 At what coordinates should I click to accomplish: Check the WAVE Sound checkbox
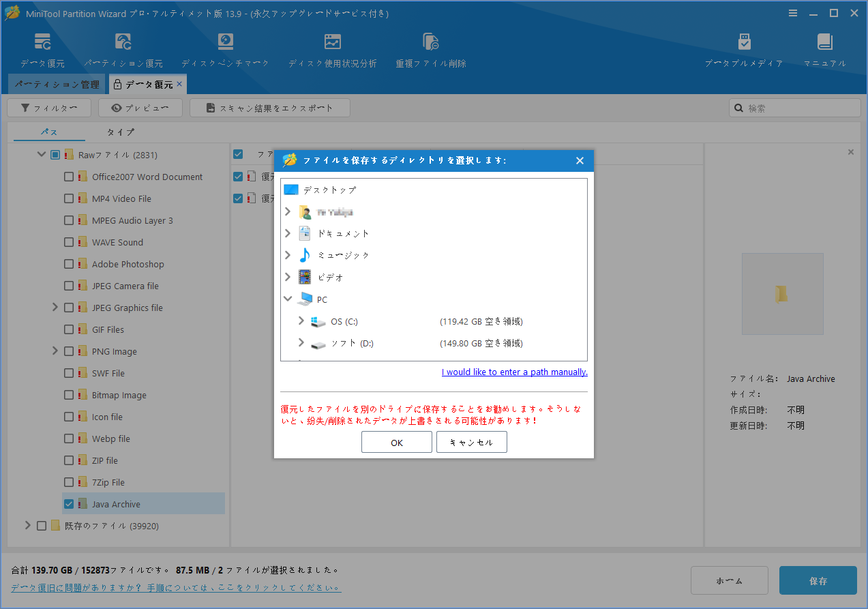click(69, 242)
